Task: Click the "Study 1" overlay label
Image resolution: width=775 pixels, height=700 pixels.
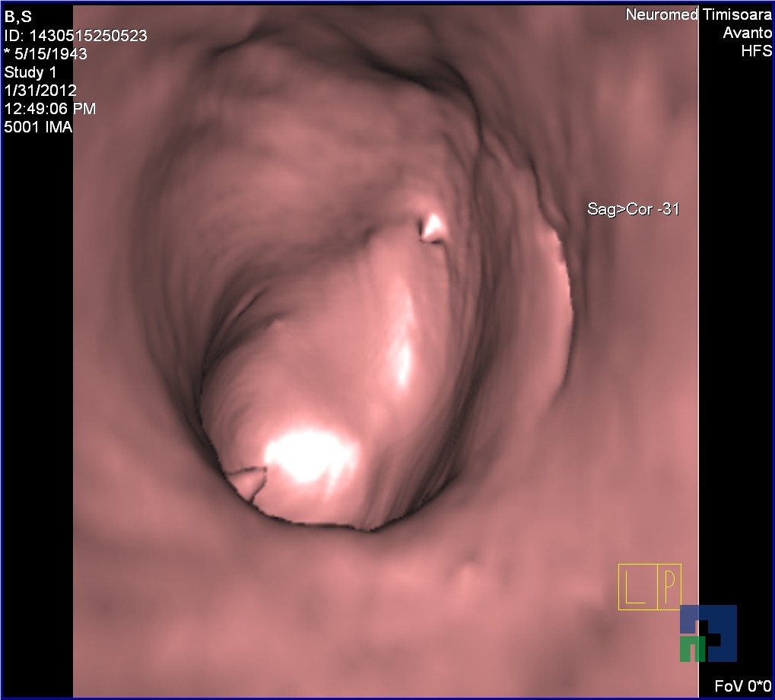Action: tap(30, 72)
